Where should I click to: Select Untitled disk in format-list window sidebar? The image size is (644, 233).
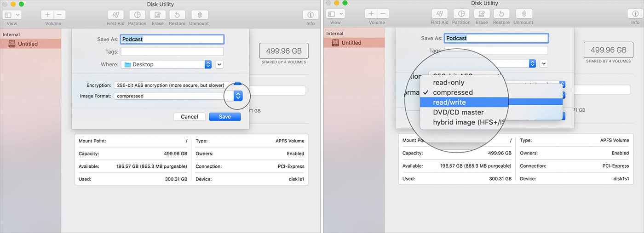[x=354, y=43]
